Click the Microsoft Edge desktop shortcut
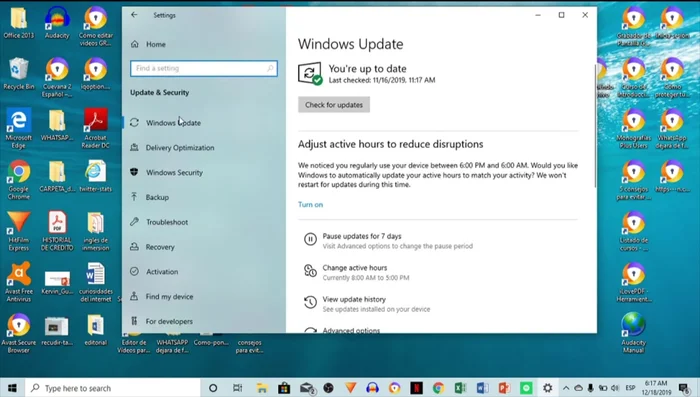700x397 pixels. 19,128
